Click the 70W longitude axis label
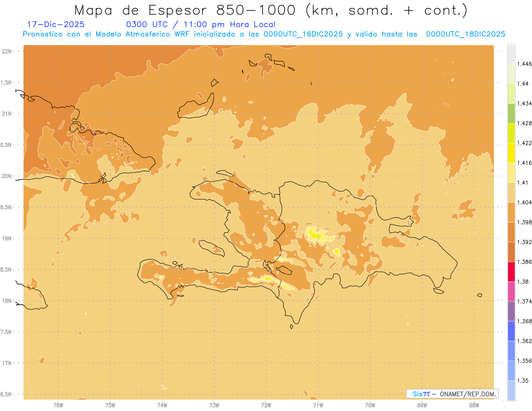Image resolution: width=532 pixels, height=411 pixels. point(370,405)
